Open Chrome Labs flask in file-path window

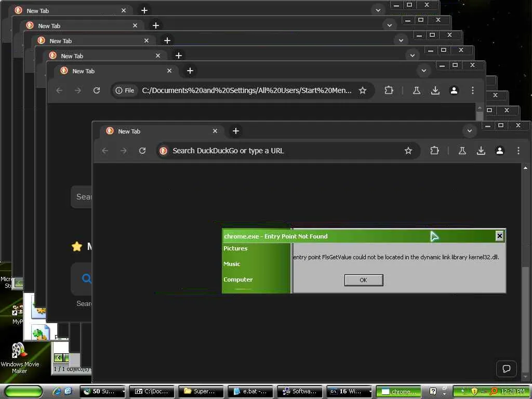coord(416,90)
